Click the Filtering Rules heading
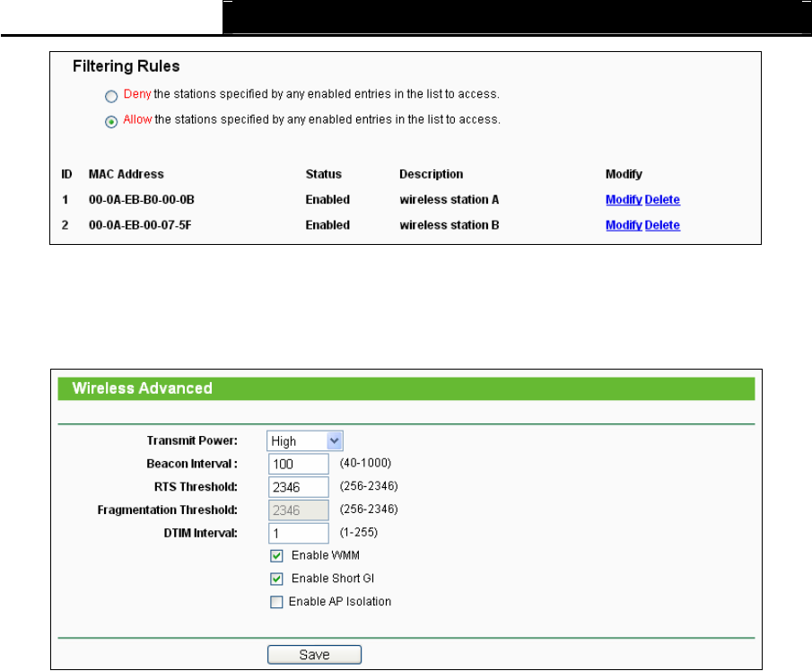Viewport: 812px width, 671px height. pos(126,66)
